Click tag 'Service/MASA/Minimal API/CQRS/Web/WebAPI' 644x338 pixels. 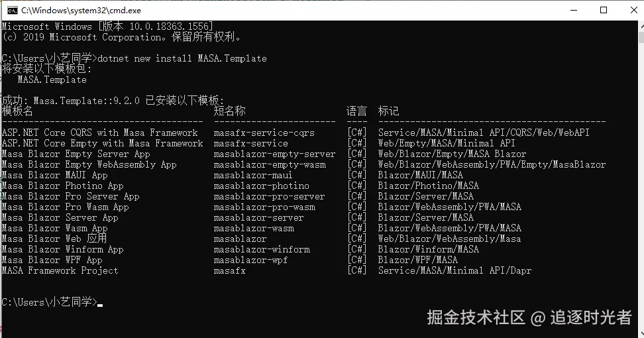point(484,133)
